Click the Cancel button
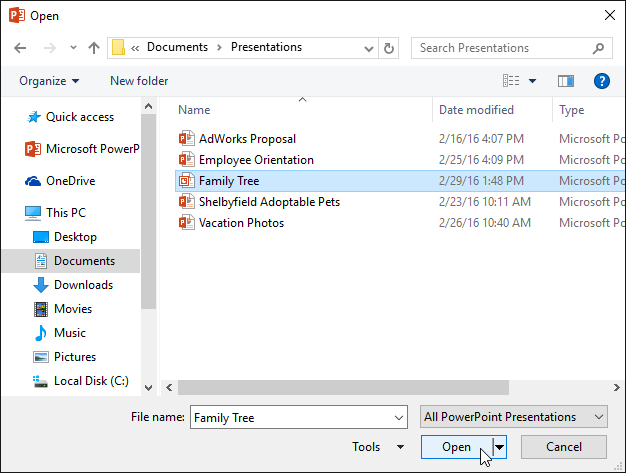The image size is (626, 473). coord(563,447)
